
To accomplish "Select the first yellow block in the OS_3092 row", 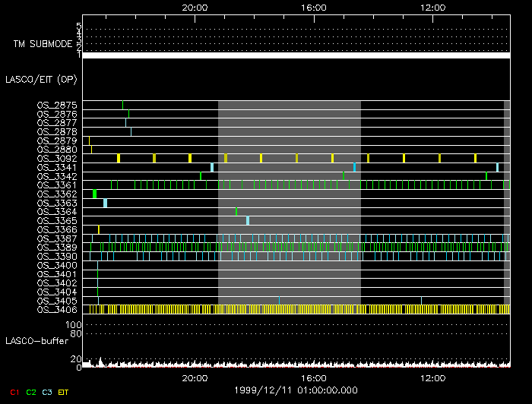I will pos(119,158).
